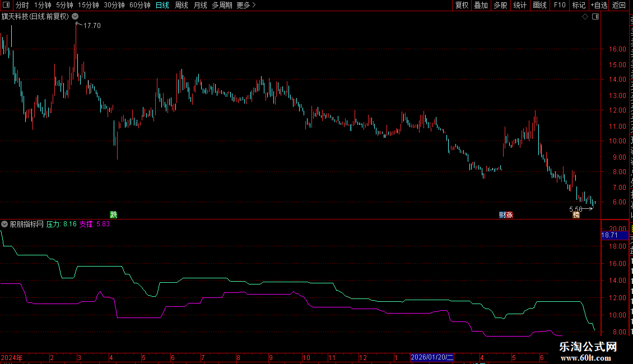Image resolution: width=633 pixels, height=364 pixels.
Task: Open the 多股 multi-stock view
Action: pyautogui.click(x=500, y=5)
